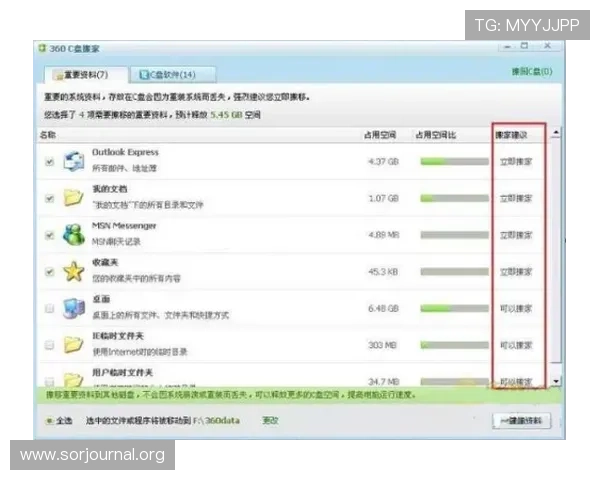Click the 更改 link to change destination
Screen dimensions: 600x480
[x=270, y=420]
